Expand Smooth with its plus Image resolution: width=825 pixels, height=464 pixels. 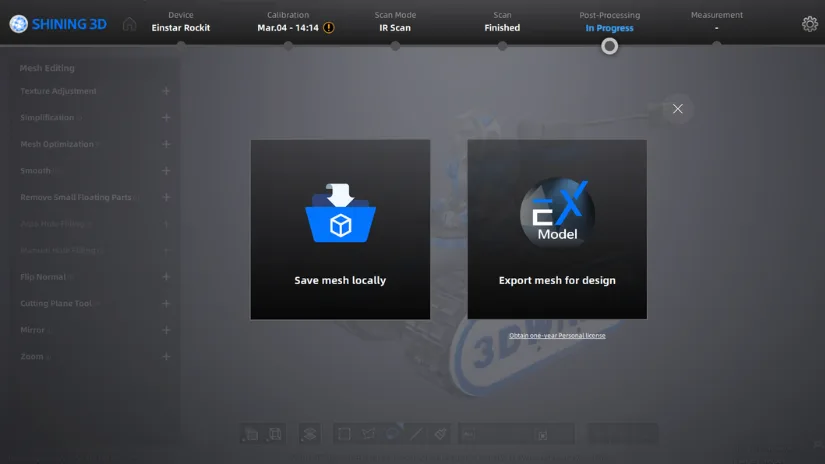(166, 170)
